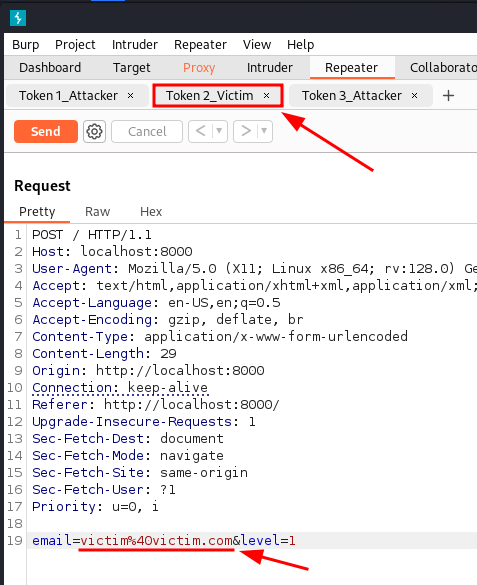This screenshot has width=477, height=585.
Task: Click the level=1 body parameter
Action: (x=269, y=541)
